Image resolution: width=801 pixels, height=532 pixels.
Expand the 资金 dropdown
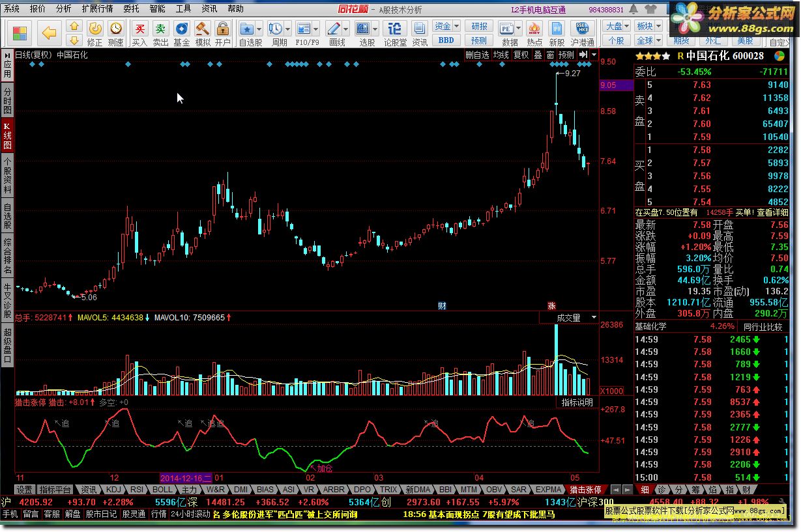[x=456, y=26]
